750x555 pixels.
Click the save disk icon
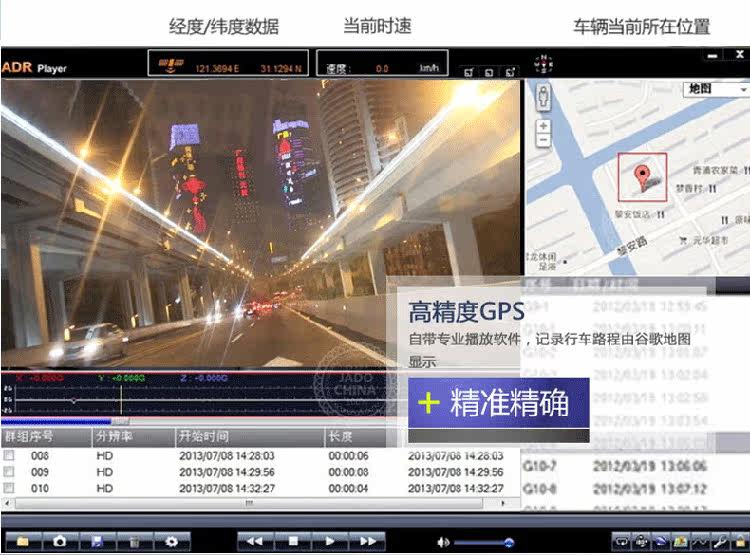pos(97,541)
